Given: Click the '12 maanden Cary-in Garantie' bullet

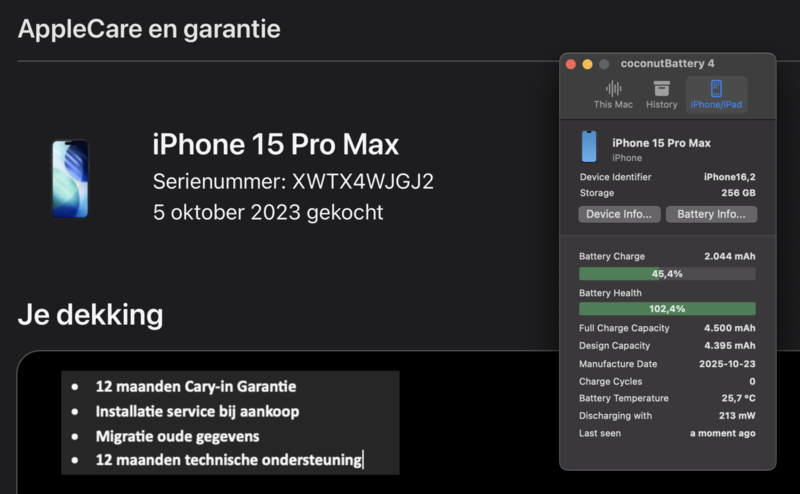Looking at the screenshot, I should coord(195,386).
